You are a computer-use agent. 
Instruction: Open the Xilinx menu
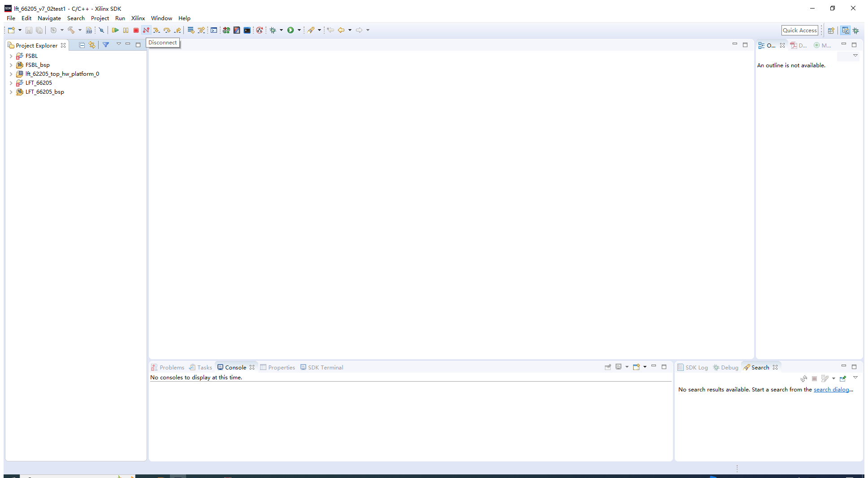click(x=138, y=18)
